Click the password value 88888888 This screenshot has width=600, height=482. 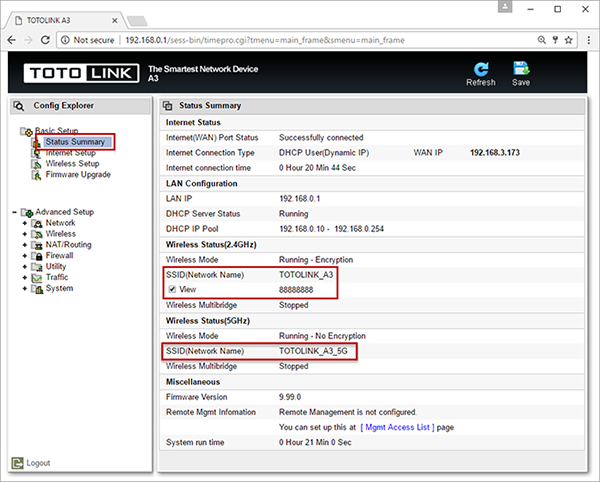[x=296, y=290]
